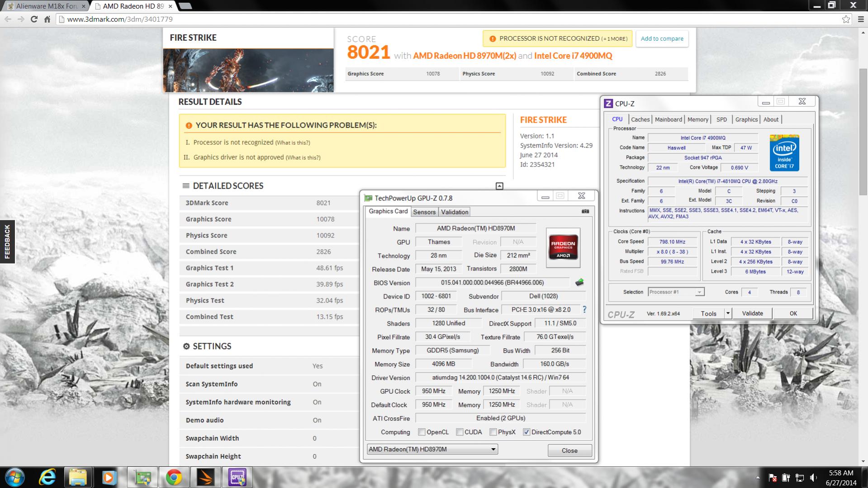868x488 pixels.
Task: Switch to CPU-Z in the taskbar
Action: (x=237, y=478)
